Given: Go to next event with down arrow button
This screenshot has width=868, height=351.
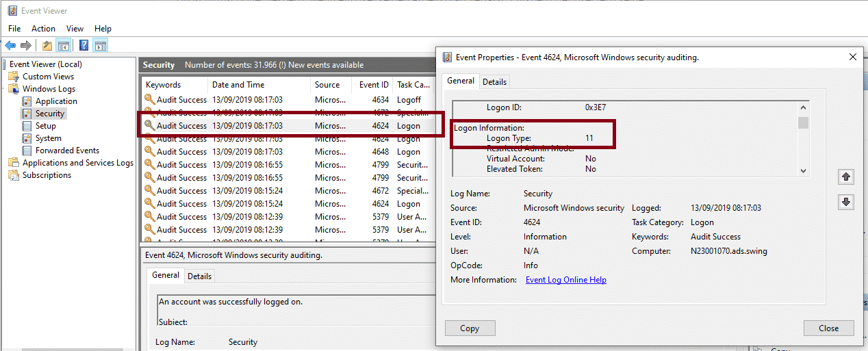Looking at the screenshot, I should tap(846, 202).
